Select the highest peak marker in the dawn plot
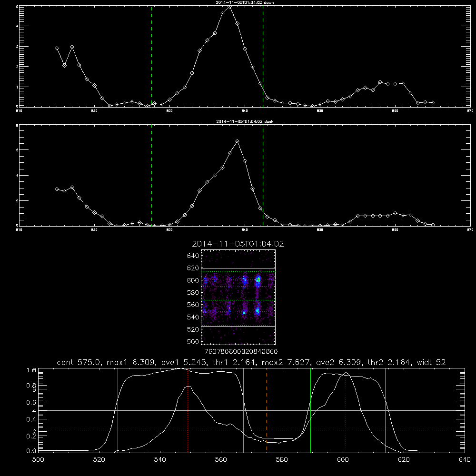This screenshot has width=476, height=476. point(230,7)
